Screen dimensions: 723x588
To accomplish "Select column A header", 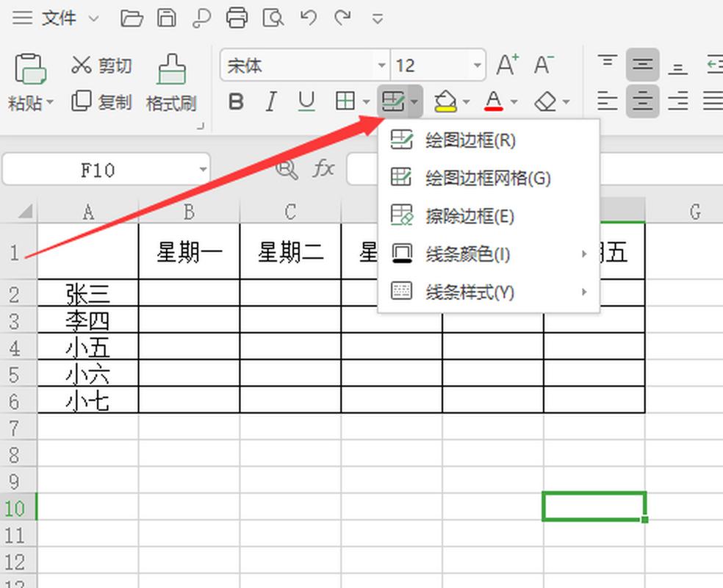I will tap(88, 211).
